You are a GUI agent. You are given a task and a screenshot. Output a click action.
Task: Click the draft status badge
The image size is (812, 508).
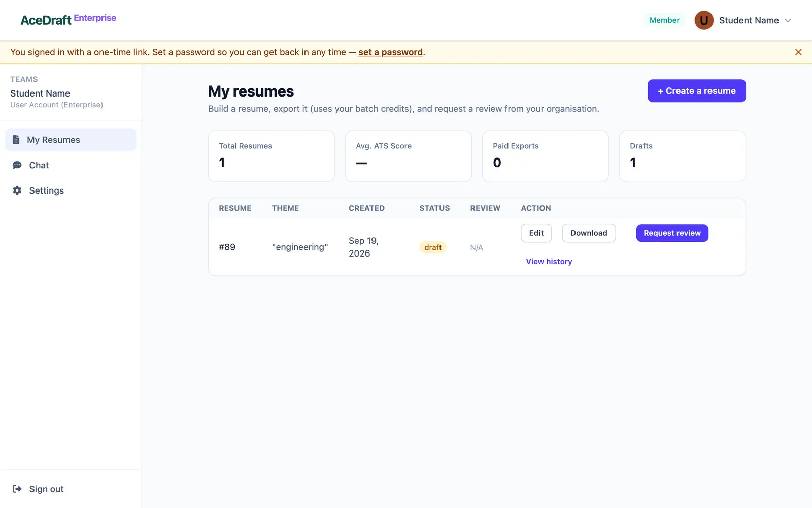tap(433, 247)
